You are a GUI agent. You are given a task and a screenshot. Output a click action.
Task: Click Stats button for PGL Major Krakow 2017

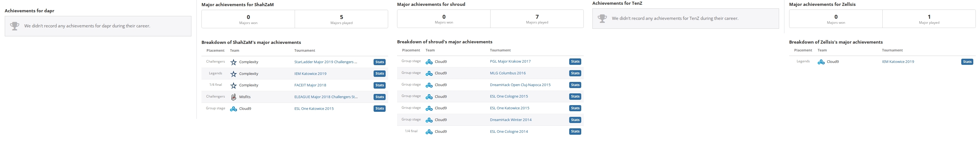[575, 61]
